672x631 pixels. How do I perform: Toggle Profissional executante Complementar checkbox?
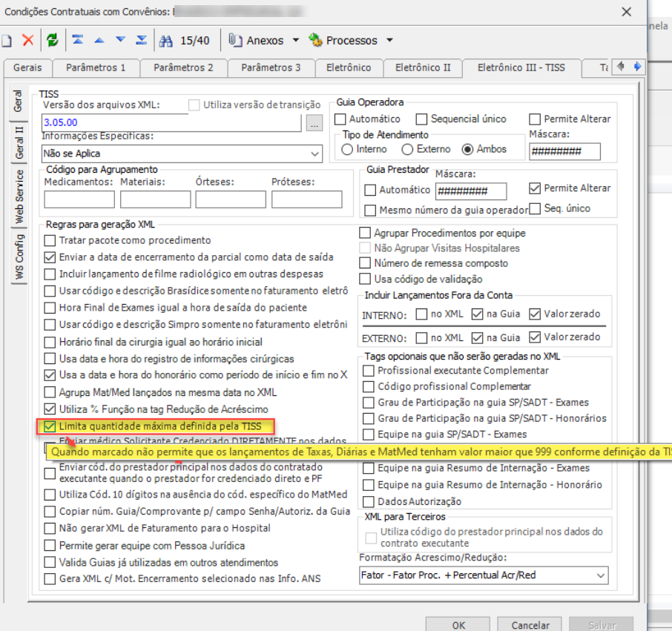point(369,371)
